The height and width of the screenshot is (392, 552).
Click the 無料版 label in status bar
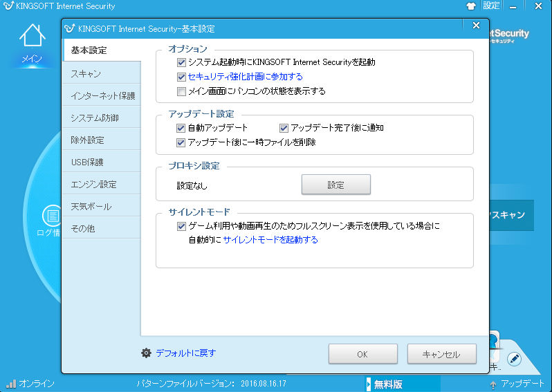pos(388,384)
